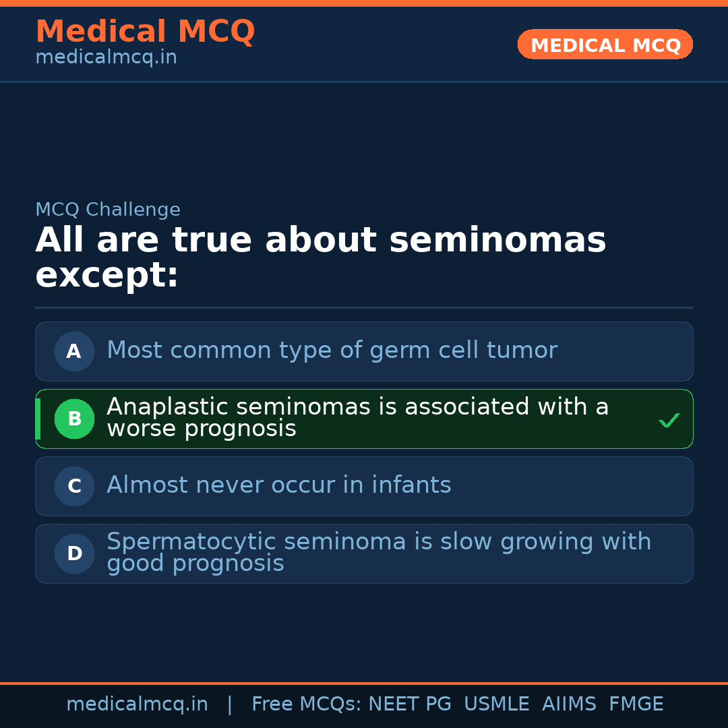The height and width of the screenshot is (728, 728).
Task: Click the seminomas question heading
Action: coord(320,257)
